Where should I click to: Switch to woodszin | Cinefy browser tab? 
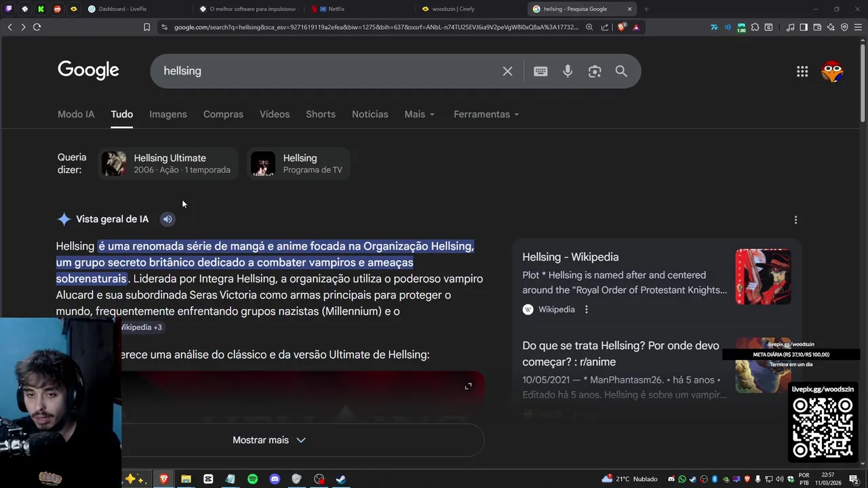tap(469, 9)
